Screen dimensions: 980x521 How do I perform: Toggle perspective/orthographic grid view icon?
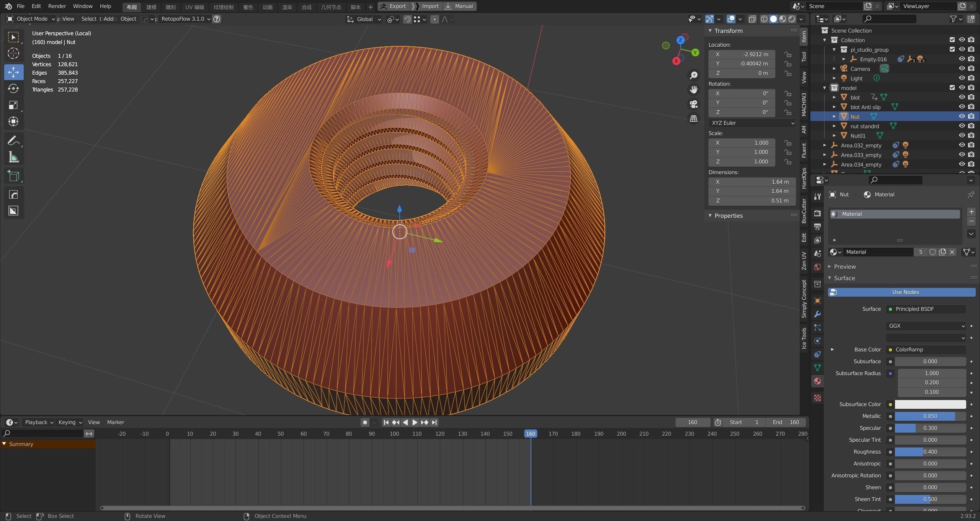point(694,119)
